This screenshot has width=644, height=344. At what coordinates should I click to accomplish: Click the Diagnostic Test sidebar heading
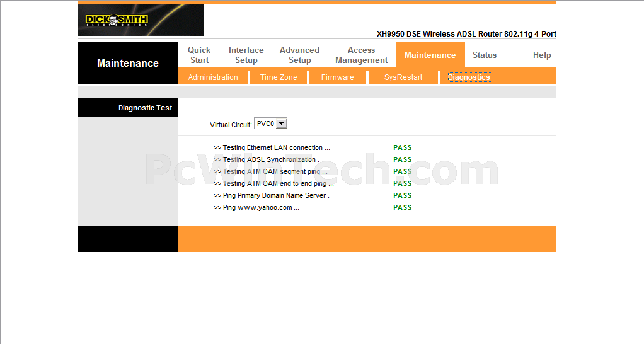[145, 108]
